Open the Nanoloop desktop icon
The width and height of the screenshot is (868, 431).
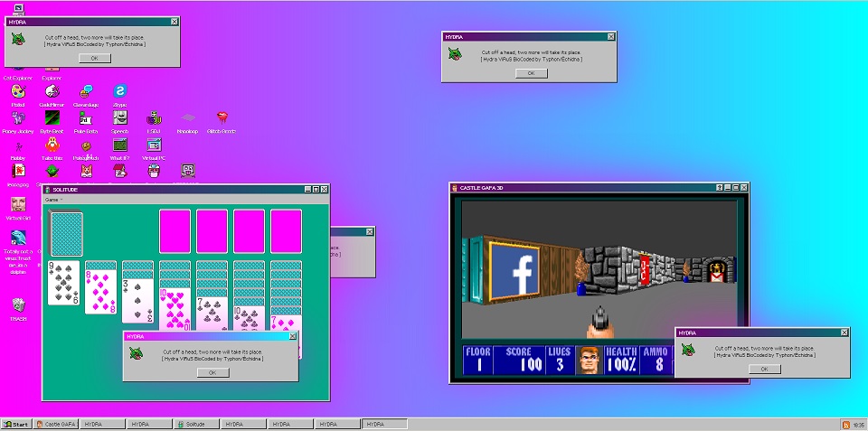coord(188,117)
